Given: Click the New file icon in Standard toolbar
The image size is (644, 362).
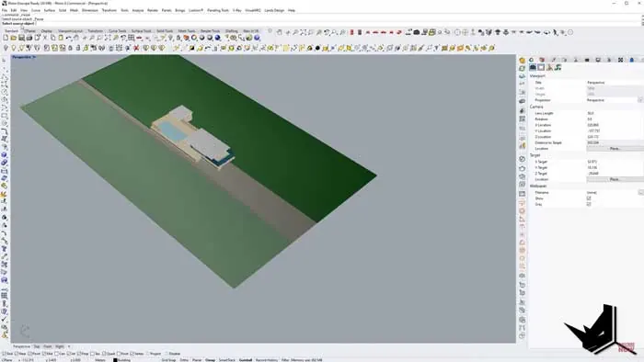Looking at the screenshot, I should pyautogui.click(x=6, y=38).
